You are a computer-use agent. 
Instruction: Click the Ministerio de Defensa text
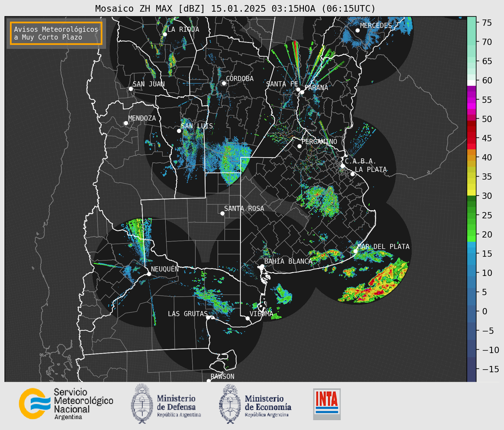click(179, 406)
